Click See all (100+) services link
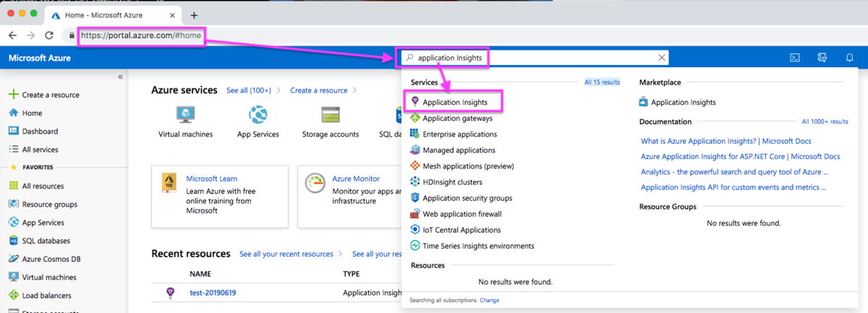Image resolution: width=868 pixels, height=313 pixels. click(x=249, y=90)
